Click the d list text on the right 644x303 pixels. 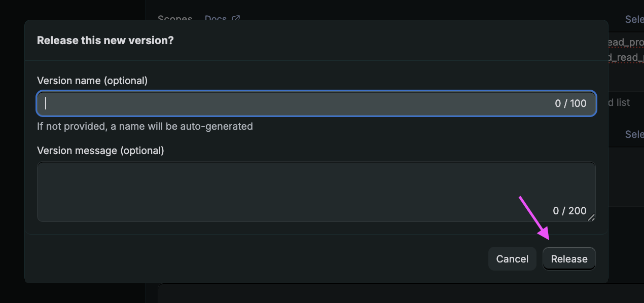(x=619, y=102)
